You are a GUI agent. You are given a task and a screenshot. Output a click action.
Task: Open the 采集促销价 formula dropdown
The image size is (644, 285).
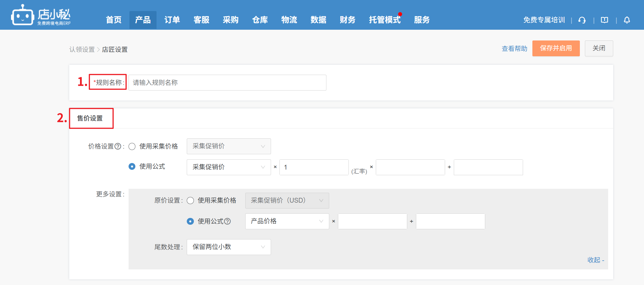coord(229,167)
